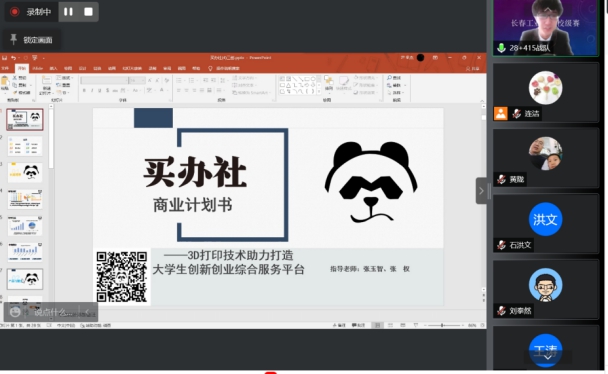
Task: Select the third slide thumbnail with the panda
Action: tap(25, 172)
